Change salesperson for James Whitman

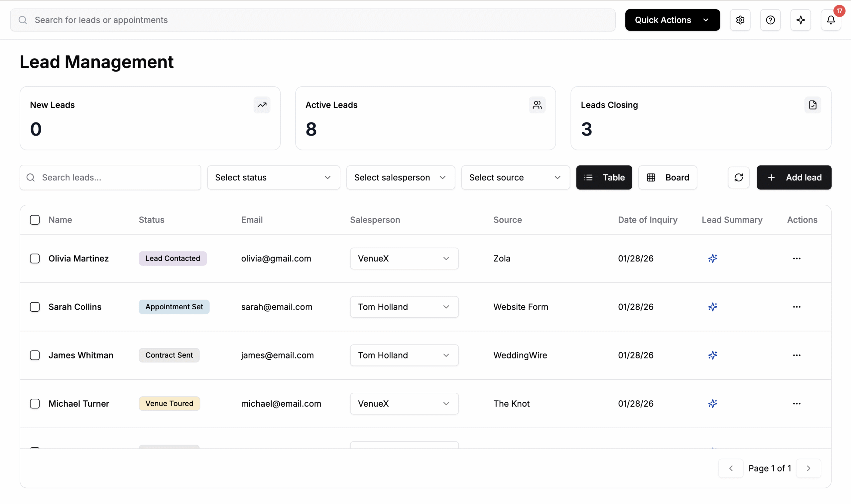404,355
